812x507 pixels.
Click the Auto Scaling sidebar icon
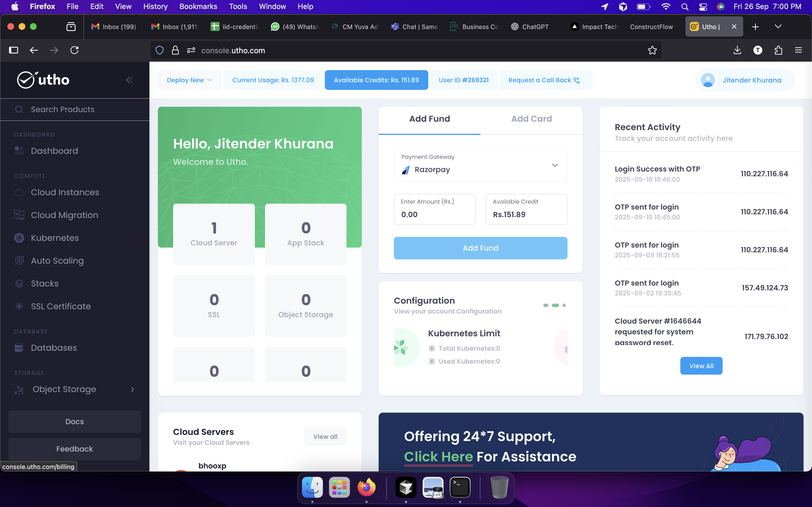19,261
